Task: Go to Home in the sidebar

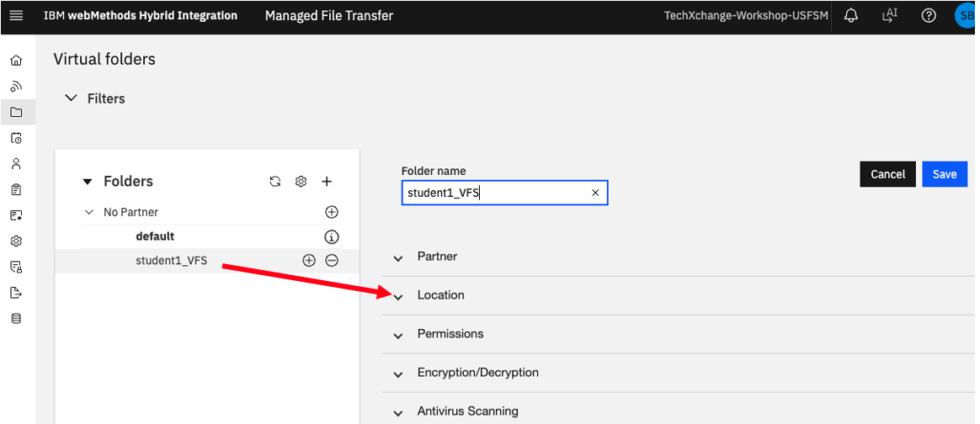Action: coord(16,61)
